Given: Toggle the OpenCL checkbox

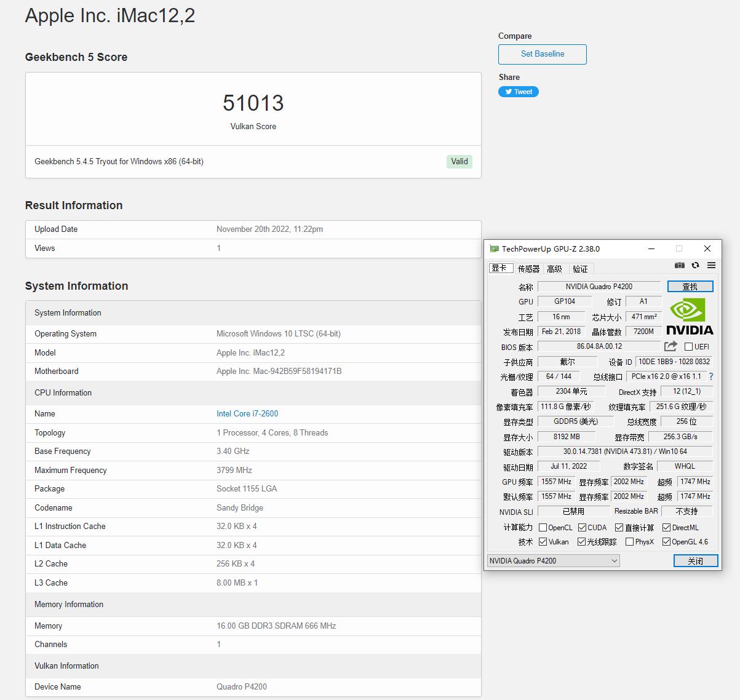Looking at the screenshot, I should click(x=543, y=528).
